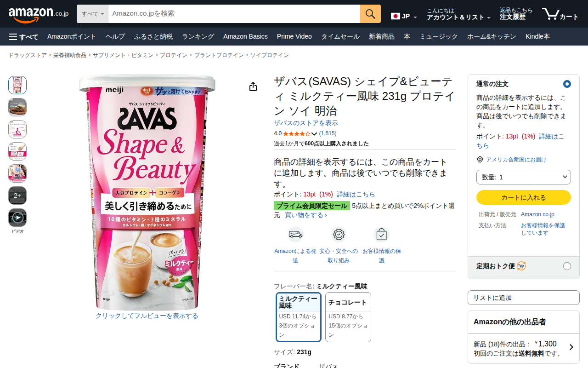
Task: Click the 買い物をする link
Action: click(x=306, y=215)
